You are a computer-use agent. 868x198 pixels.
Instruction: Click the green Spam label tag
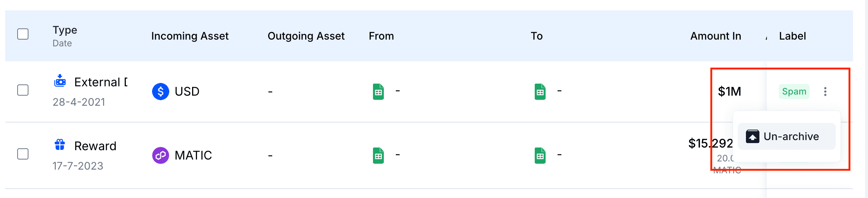pos(794,92)
